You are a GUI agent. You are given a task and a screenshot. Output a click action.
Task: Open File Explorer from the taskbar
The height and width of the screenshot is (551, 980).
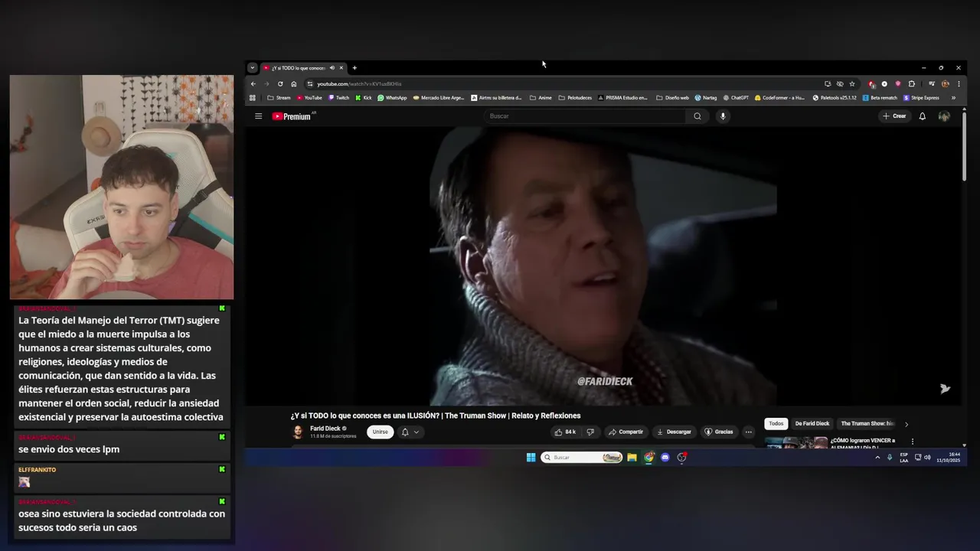pos(632,458)
